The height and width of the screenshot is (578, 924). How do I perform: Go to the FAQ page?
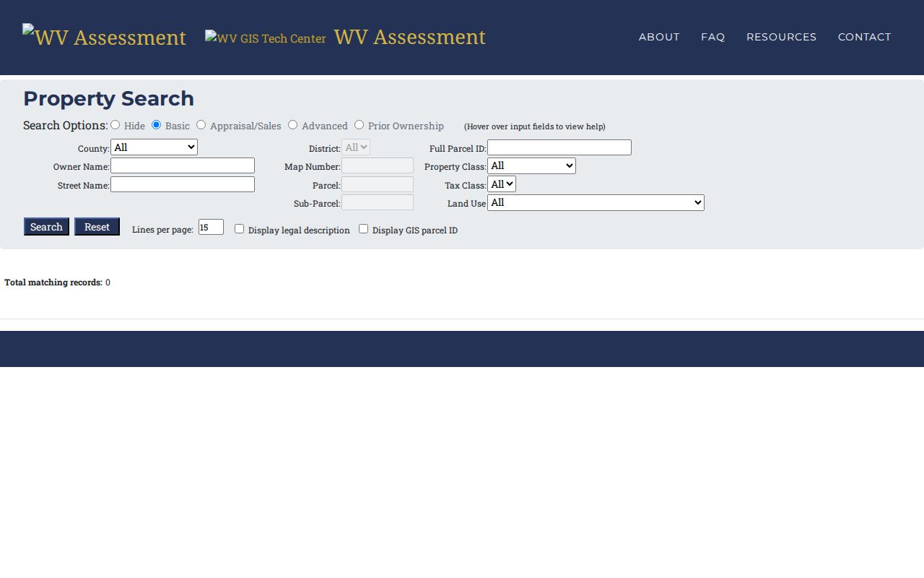(713, 37)
